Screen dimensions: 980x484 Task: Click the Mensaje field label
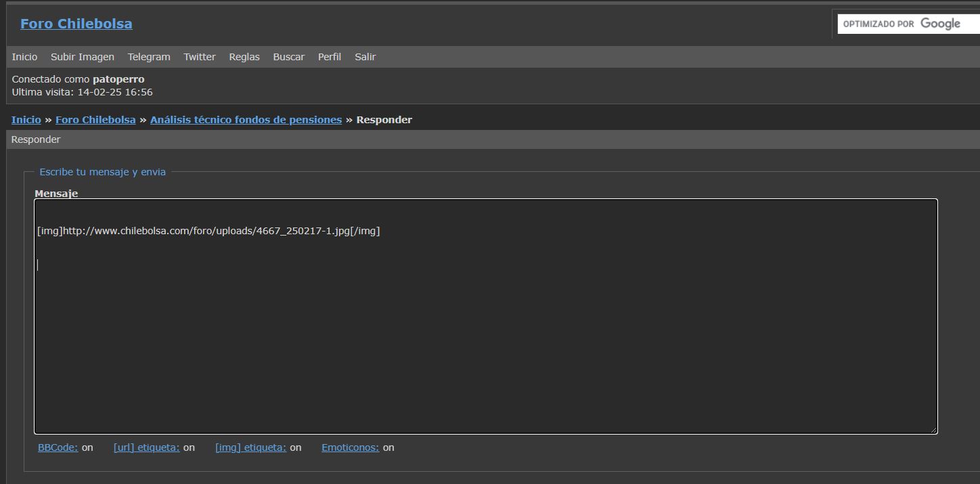coord(56,194)
